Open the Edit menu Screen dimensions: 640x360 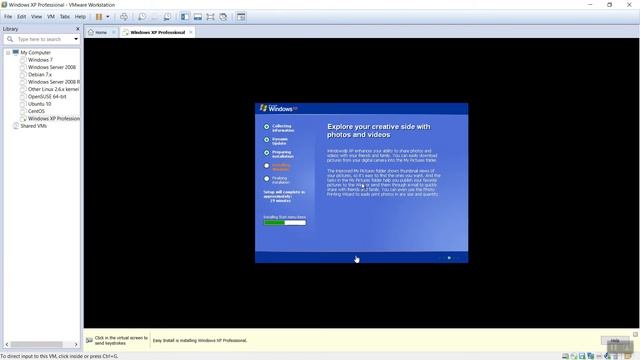click(21, 17)
